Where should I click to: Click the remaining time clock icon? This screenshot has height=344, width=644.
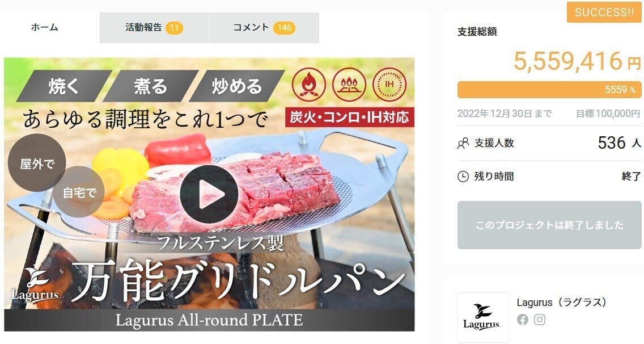click(463, 177)
